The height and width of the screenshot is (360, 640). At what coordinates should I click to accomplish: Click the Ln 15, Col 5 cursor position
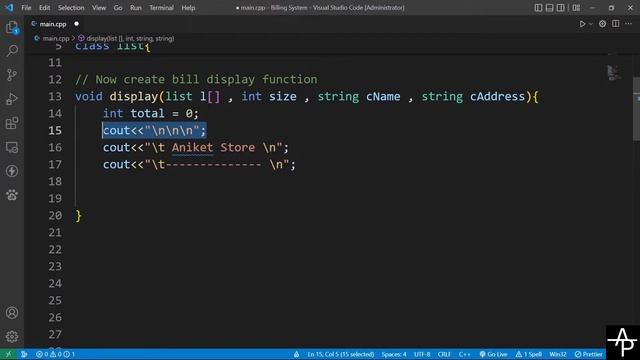[x=341, y=354]
